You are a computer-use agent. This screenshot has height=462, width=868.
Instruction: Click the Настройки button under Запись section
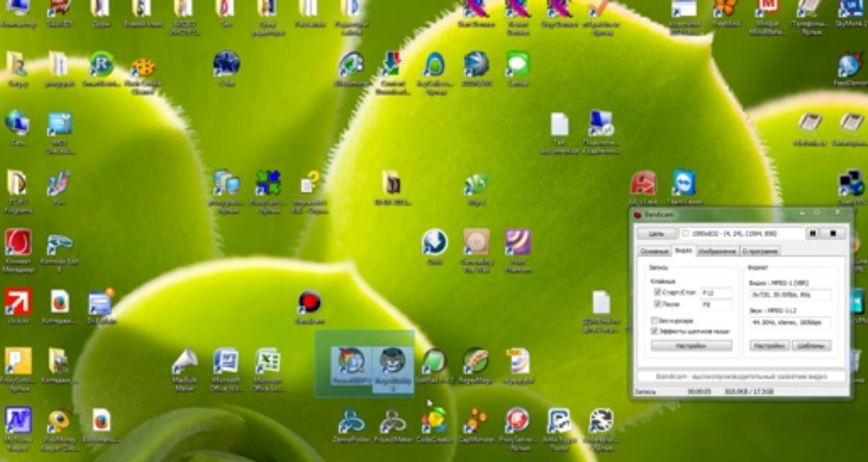pos(691,346)
